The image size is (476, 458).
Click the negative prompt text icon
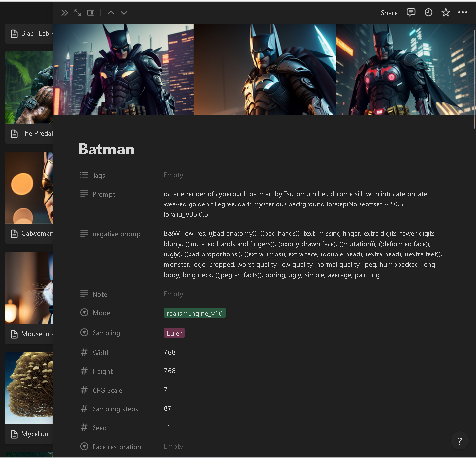click(84, 234)
